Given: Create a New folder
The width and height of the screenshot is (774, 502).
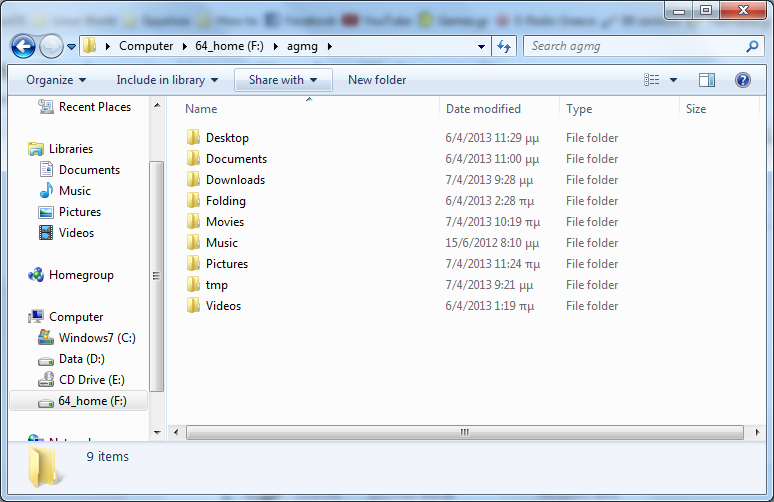Looking at the screenshot, I should click(x=377, y=80).
